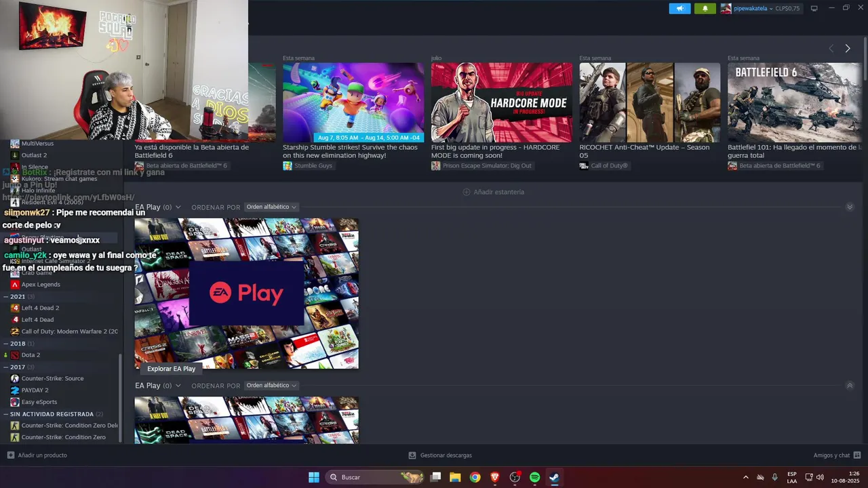
Task: Open the Stumble Guys Starship Stumble news thumbnail
Action: 353,102
